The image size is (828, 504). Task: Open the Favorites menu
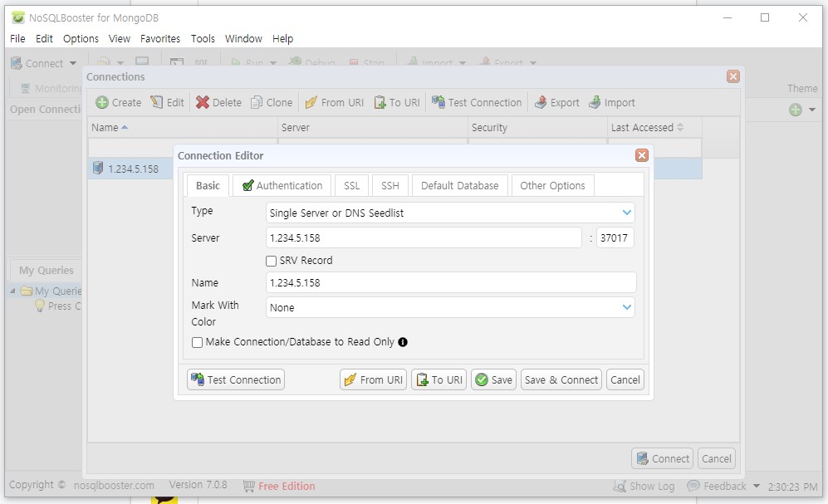(160, 38)
